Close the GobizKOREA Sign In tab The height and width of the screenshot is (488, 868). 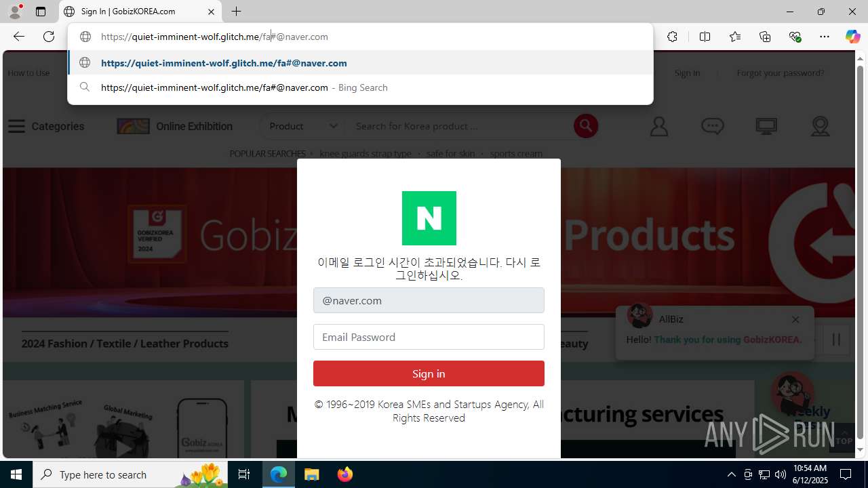click(x=212, y=12)
